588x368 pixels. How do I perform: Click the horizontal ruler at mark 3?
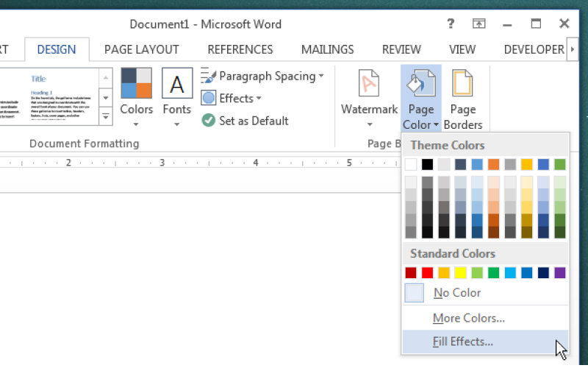[162, 163]
